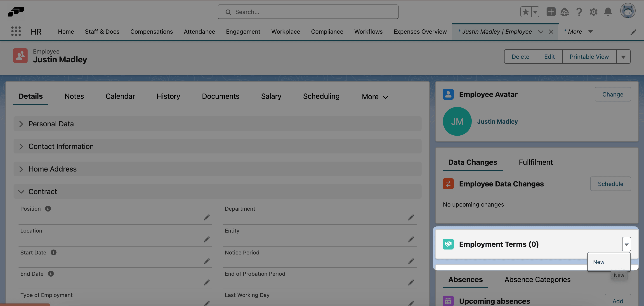Image resolution: width=644 pixels, height=306 pixels.
Task: Expand the Contact Information section
Action: click(x=217, y=146)
